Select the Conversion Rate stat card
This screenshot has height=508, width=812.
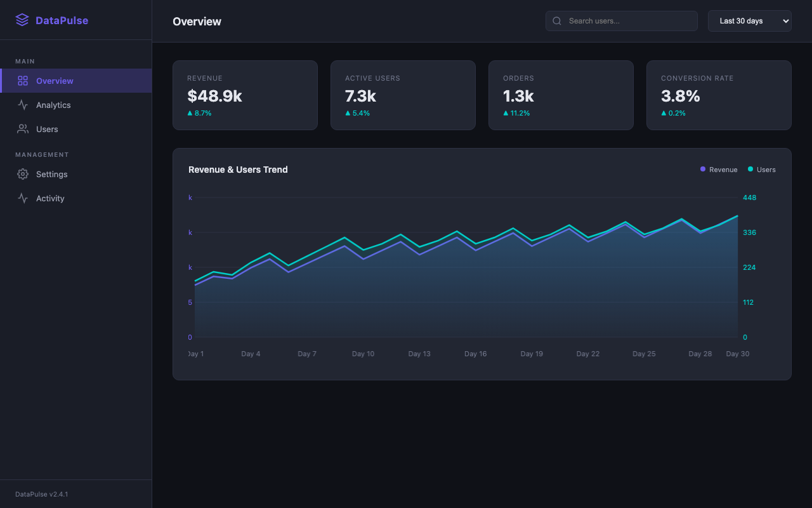[x=719, y=95]
